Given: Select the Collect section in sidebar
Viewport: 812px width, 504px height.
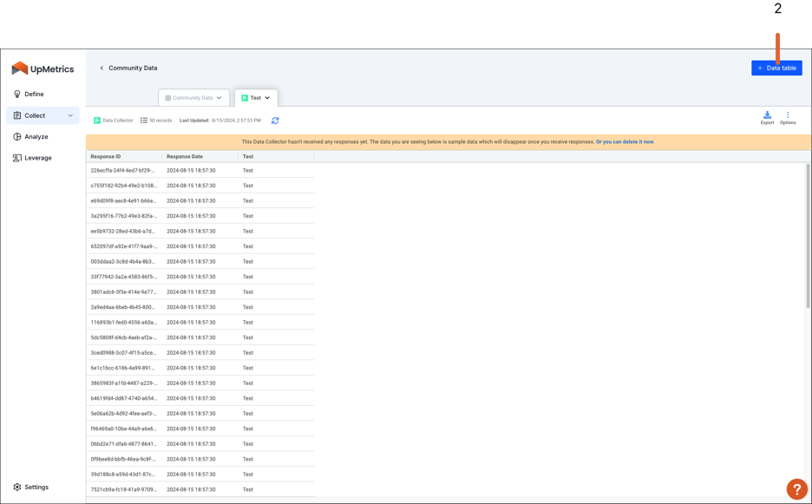Looking at the screenshot, I should pyautogui.click(x=35, y=115).
